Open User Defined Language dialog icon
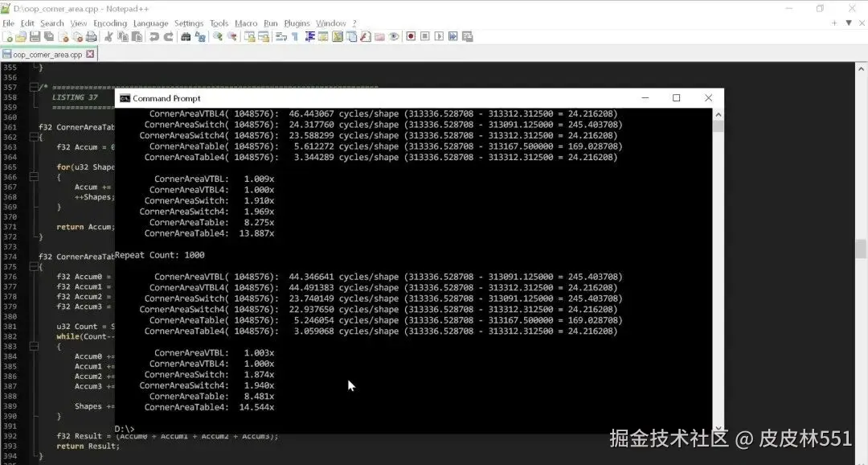Image resolution: width=868 pixels, height=465 pixels. point(323,36)
